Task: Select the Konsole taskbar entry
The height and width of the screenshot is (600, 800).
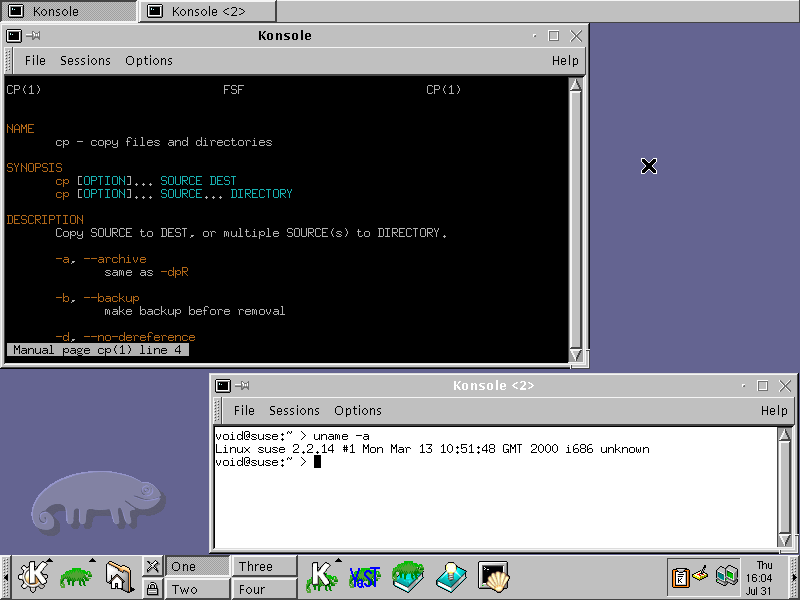Action: point(69,11)
